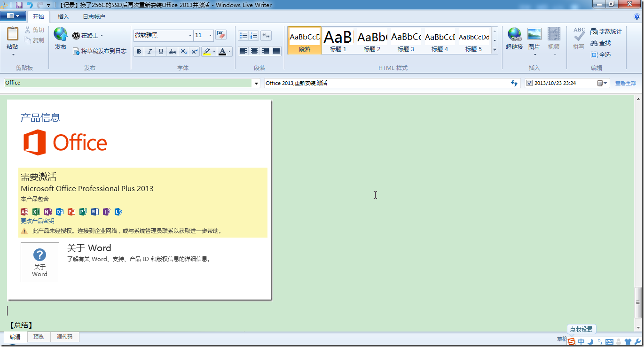This screenshot has width=644, height=347.
Task: Expand the Paste options arrow
Action: pyautogui.click(x=13, y=54)
